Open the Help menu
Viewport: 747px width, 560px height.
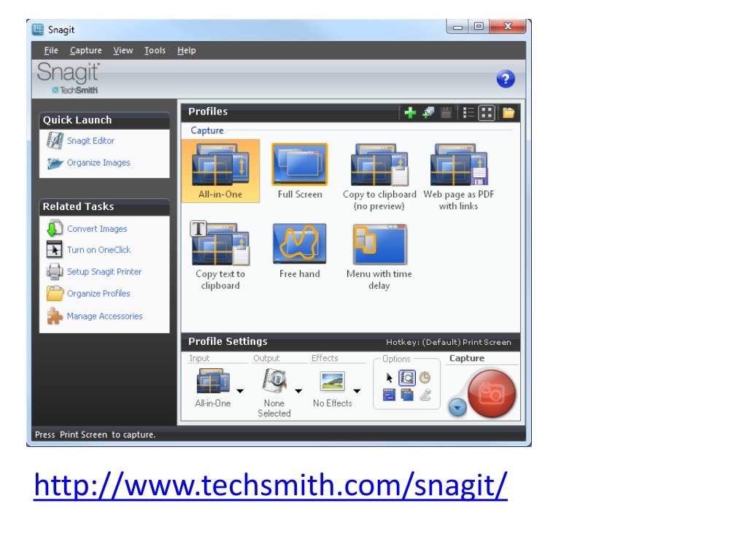tap(186, 50)
